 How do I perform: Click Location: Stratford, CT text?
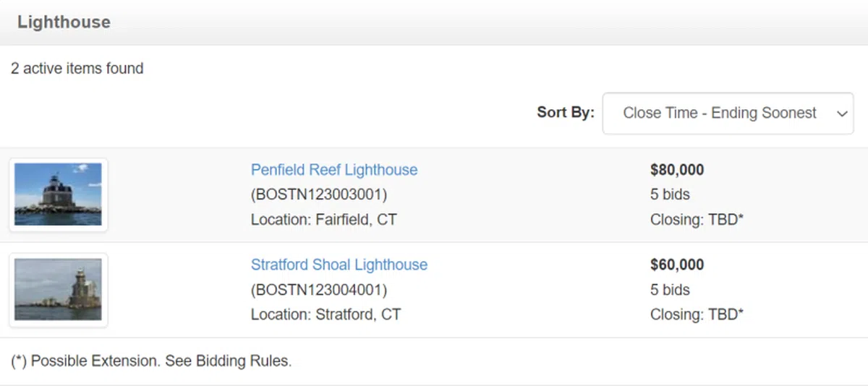325,314
